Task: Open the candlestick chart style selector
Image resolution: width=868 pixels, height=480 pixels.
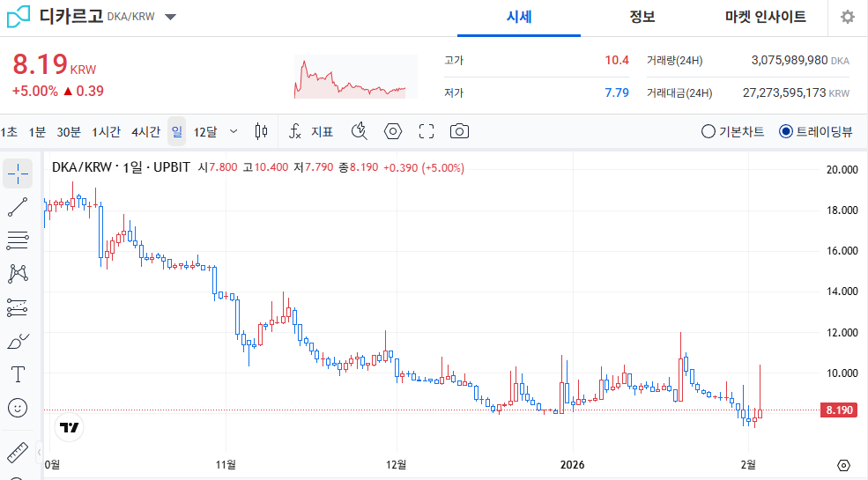Action: coord(261,131)
